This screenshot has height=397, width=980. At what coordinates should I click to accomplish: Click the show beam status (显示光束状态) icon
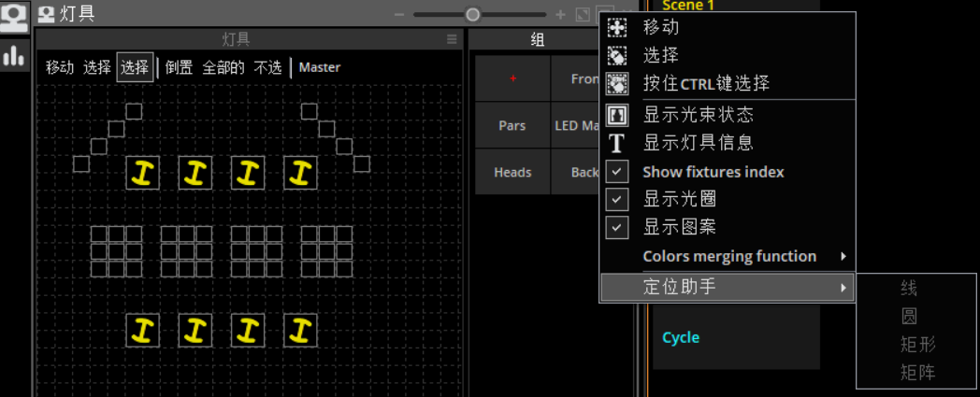point(617,115)
